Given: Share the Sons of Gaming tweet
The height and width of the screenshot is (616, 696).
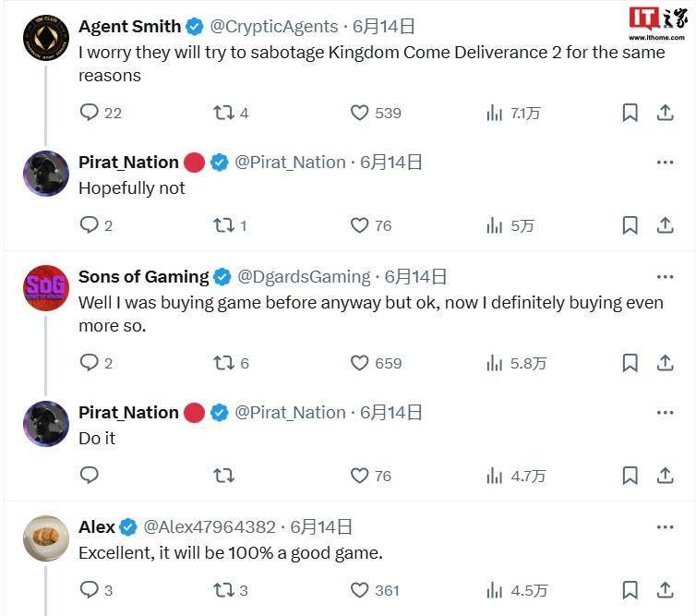Looking at the screenshot, I should (x=665, y=363).
